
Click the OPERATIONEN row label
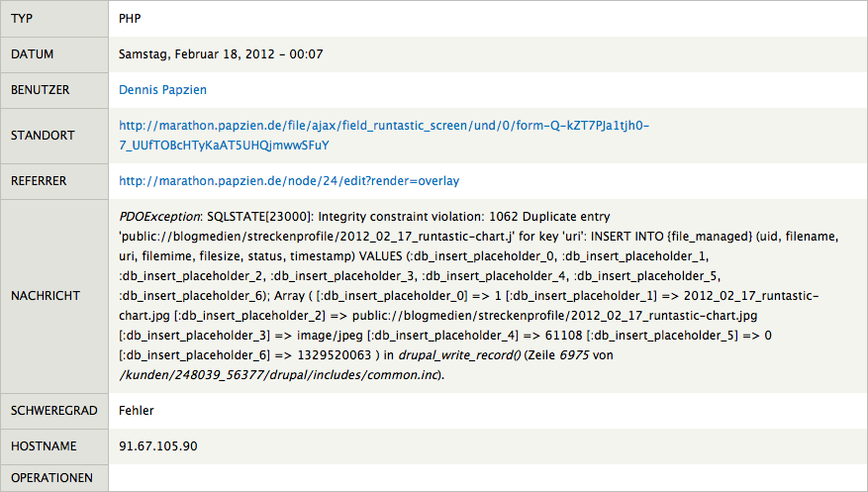51,478
